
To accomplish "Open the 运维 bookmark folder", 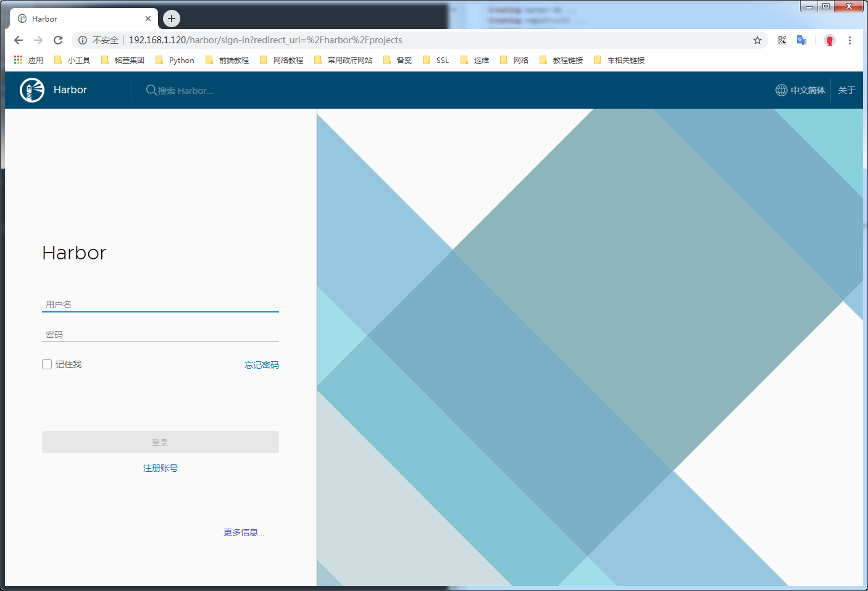I will 475,60.
